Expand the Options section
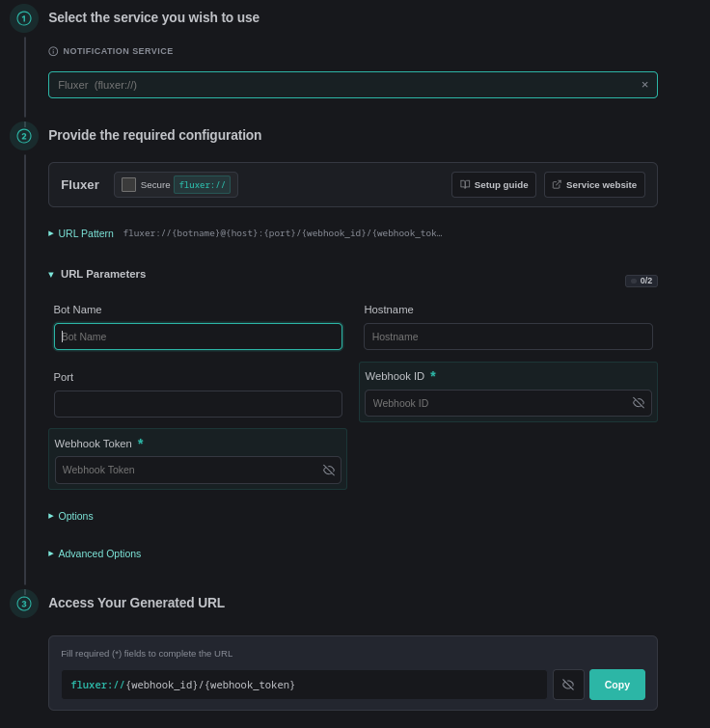The height and width of the screenshot is (728, 710). coord(71,516)
